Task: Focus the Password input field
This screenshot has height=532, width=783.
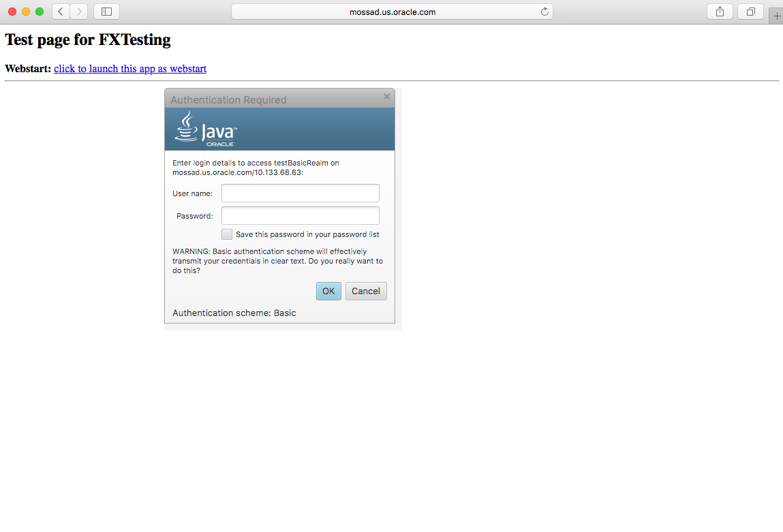Action: click(300, 216)
